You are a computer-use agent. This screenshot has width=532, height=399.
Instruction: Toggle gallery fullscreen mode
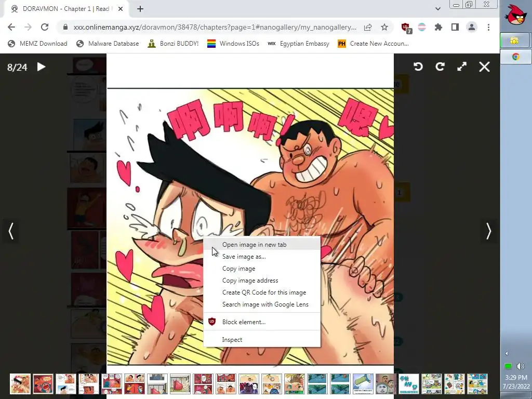click(x=462, y=66)
